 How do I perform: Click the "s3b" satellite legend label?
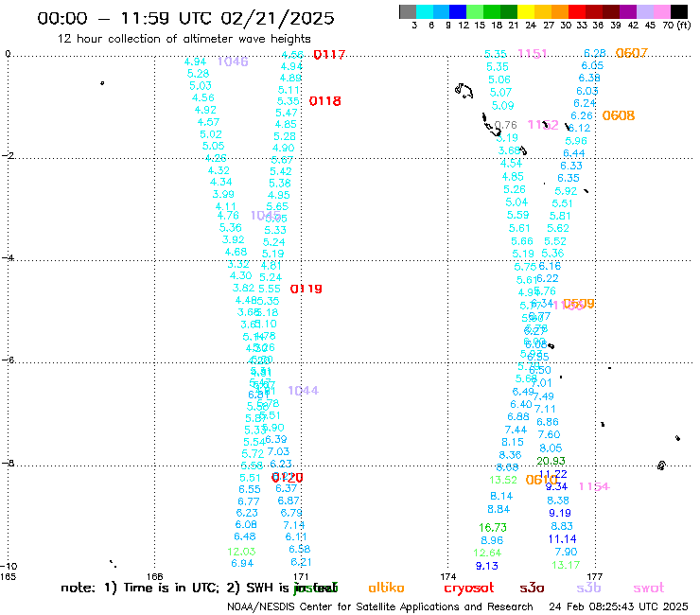[588, 588]
